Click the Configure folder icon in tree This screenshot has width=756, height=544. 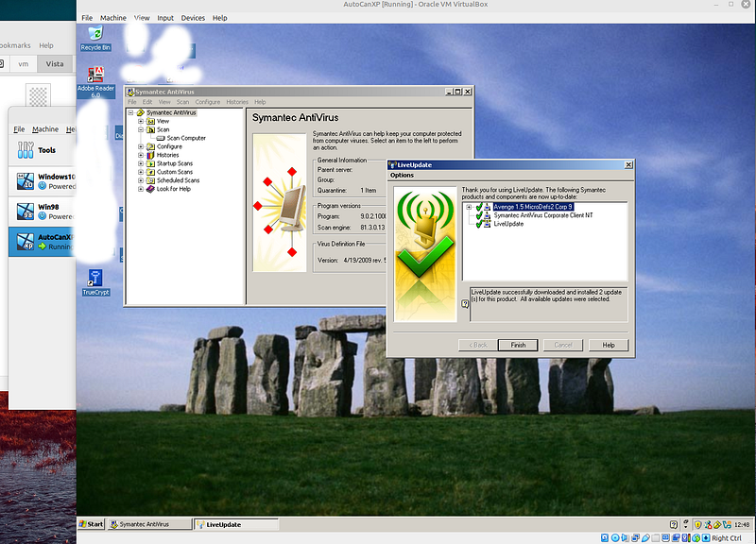(150, 146)
